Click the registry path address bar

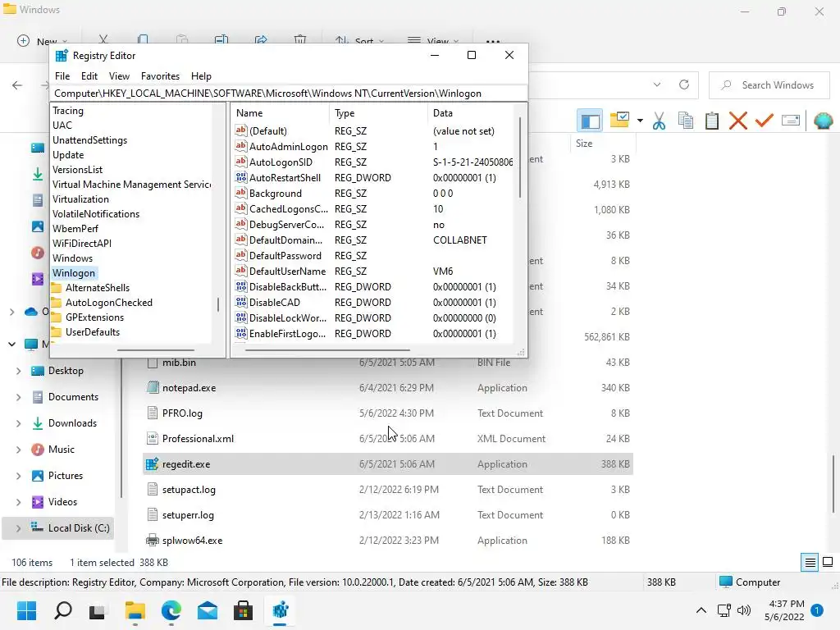(290, 94)
